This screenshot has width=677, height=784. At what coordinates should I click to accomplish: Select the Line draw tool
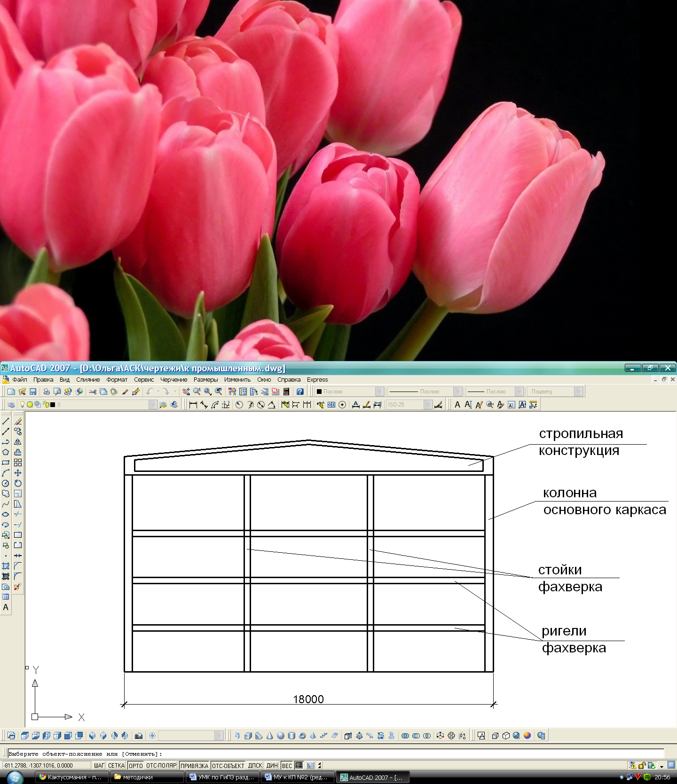6,421
